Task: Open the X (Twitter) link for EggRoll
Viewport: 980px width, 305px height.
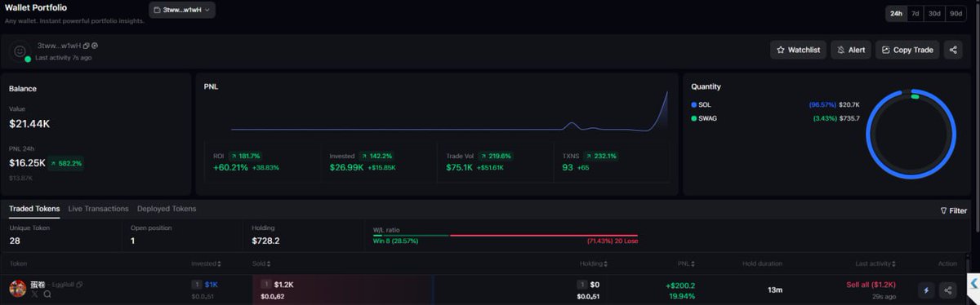Action: 36,294
